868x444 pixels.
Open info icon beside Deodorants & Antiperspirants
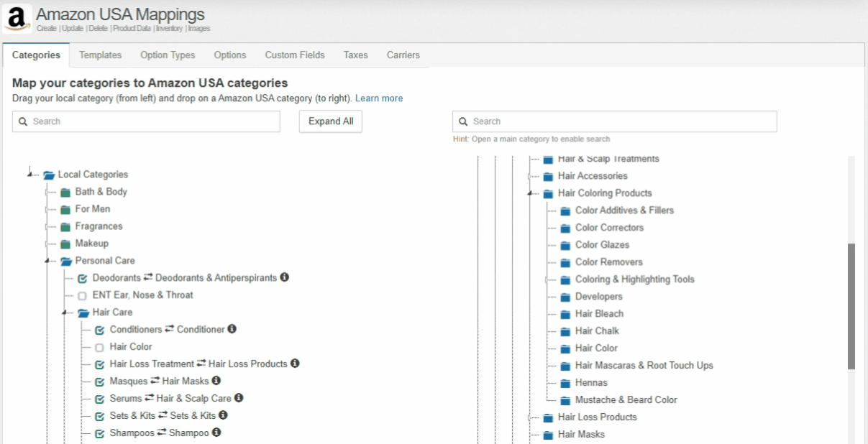click(x=284, y=277)
